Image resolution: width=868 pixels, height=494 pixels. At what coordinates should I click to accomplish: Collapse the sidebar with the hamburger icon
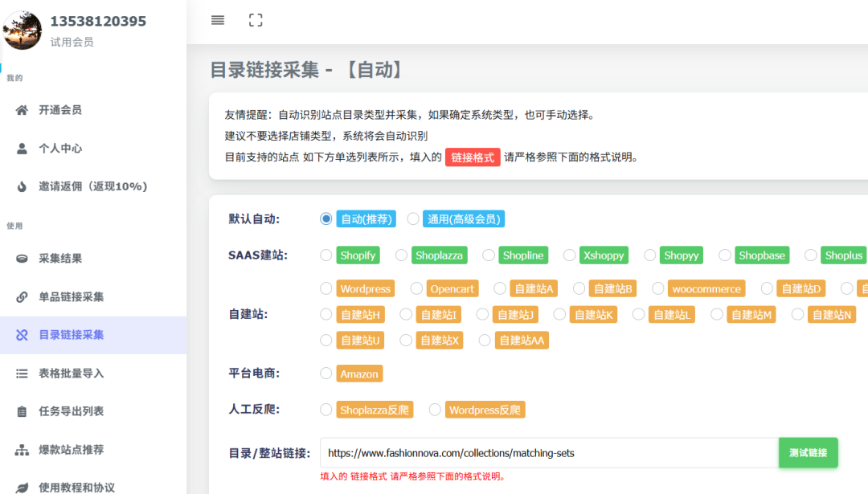217,19
